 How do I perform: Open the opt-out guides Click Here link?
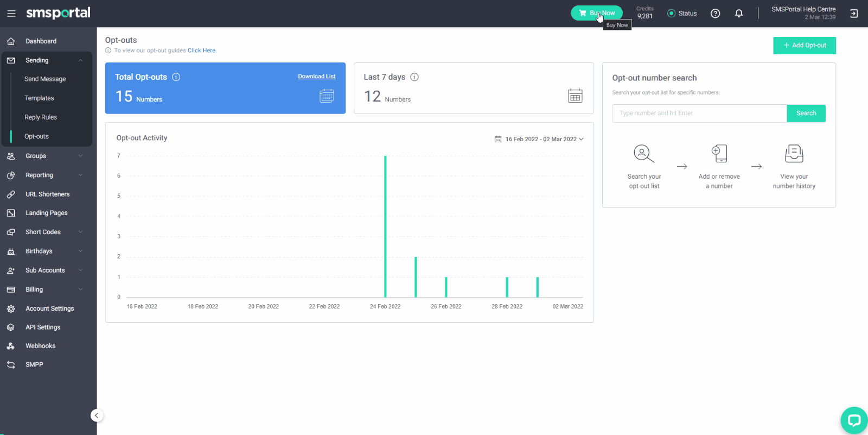tap(201, 51)
